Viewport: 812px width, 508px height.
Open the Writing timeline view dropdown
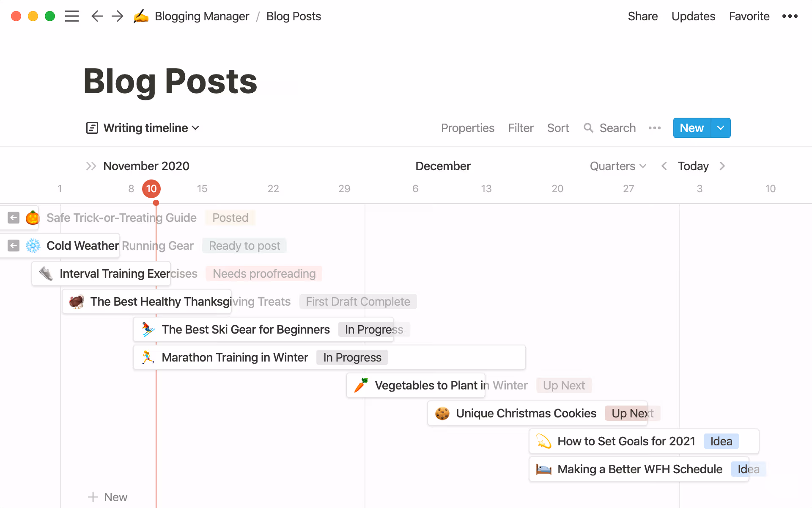click(x=195, y=128)
